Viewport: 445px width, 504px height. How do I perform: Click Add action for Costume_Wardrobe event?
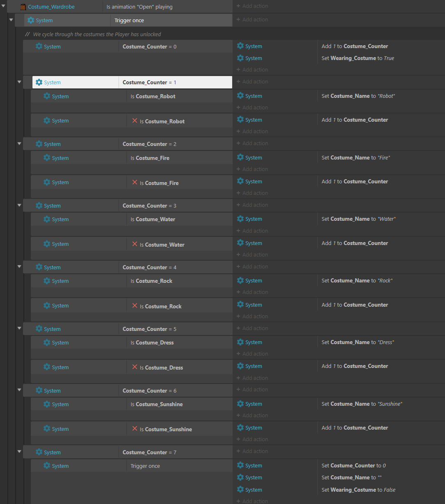[x=252, y=6]
